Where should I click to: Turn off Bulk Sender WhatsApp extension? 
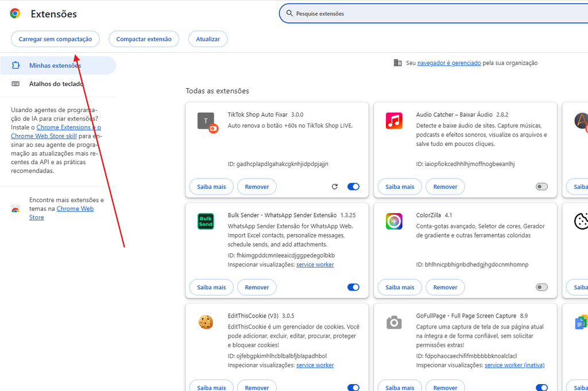353,287
